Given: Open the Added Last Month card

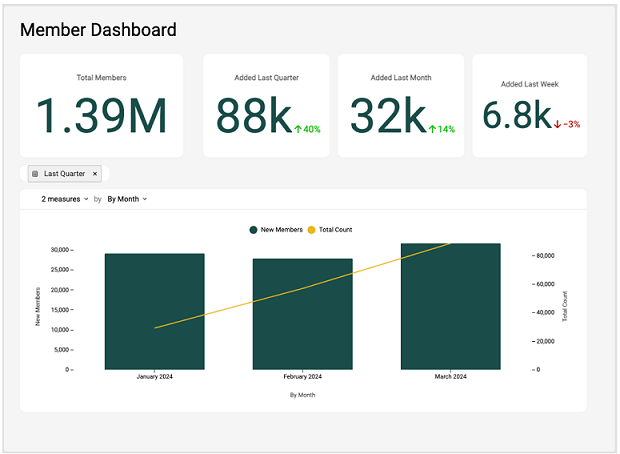Looking at the screenshot, I should tap(400, 106).
